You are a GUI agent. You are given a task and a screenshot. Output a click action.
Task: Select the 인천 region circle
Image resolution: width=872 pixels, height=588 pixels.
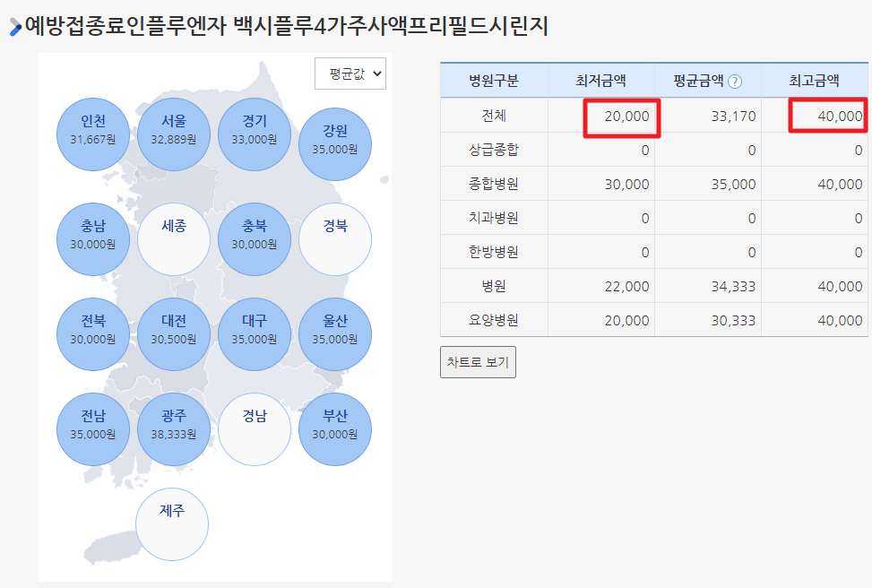click(93, 134)
